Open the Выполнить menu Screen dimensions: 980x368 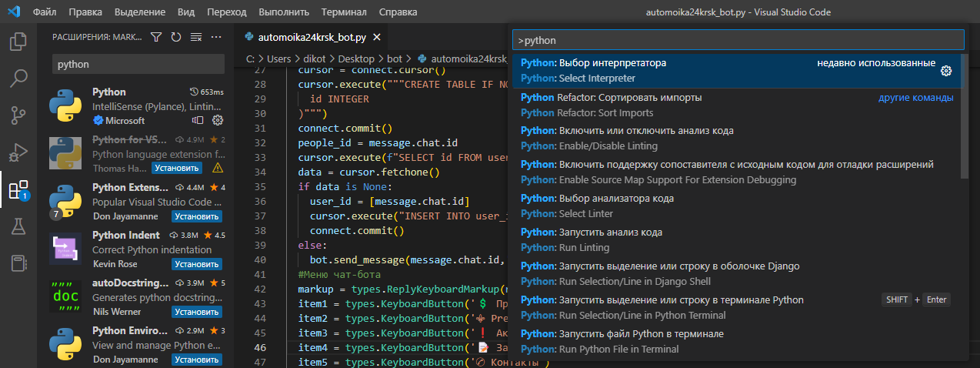(x=283, y=12)
